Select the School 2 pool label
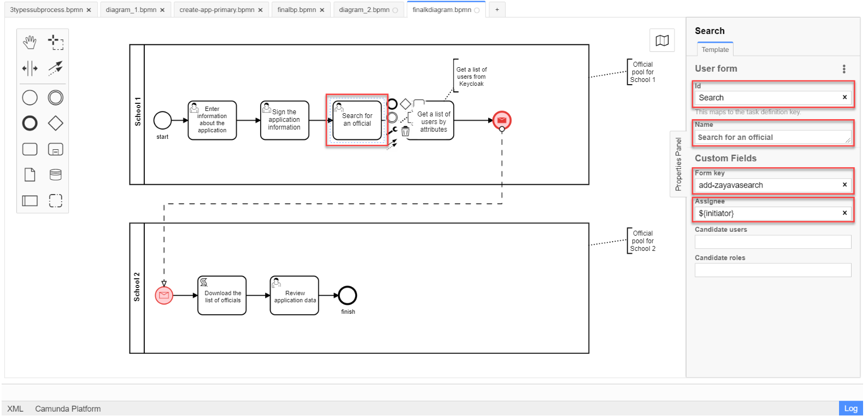 (x=137, y=288)
